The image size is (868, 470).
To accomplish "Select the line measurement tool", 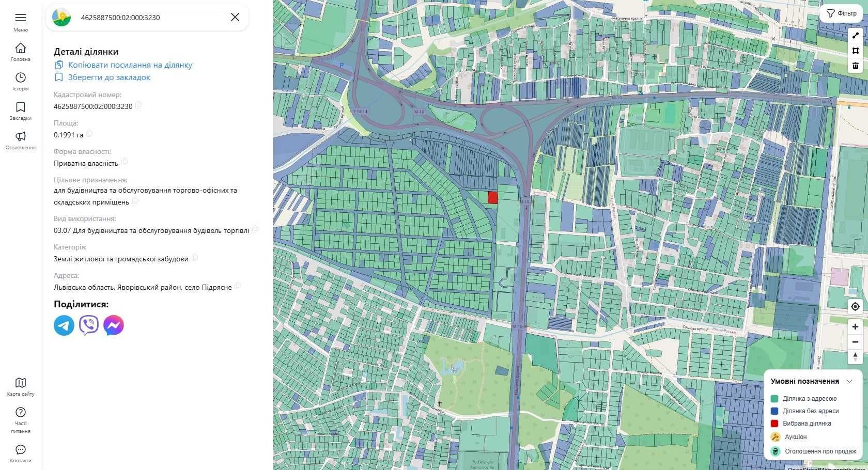I will pyautogui.click(x=855, y=36).
